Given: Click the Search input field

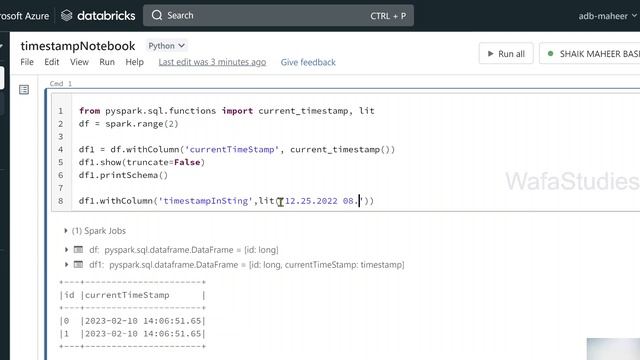Looking at the screenshot, I should [x=278, y=16].
